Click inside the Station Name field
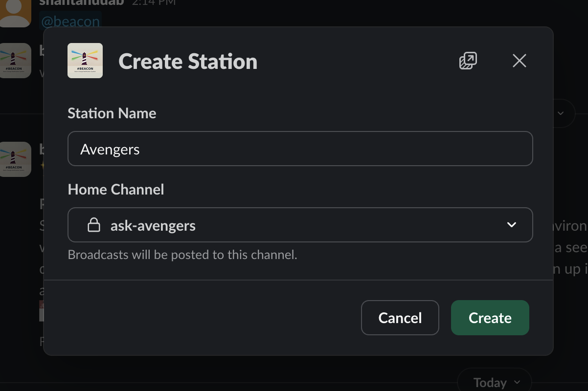This screenshot has height=391, width=588. coord(300,149)
